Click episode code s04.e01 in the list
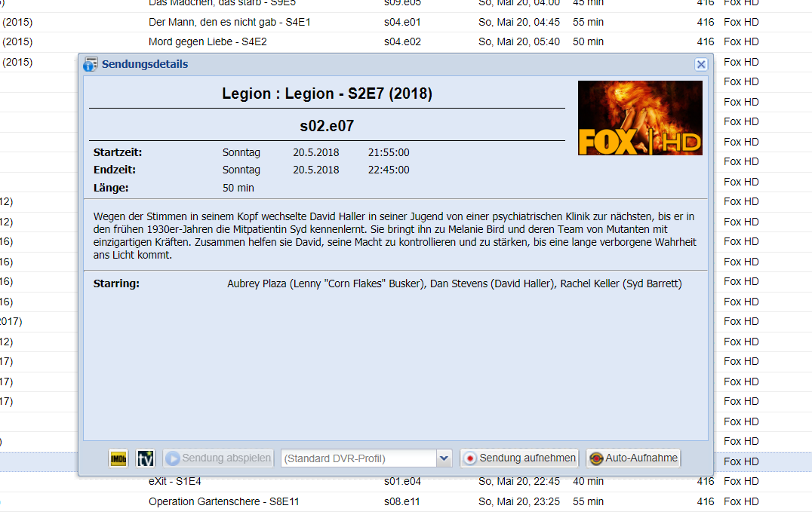The height and width of the screenshot is (524, 812). 402,23
